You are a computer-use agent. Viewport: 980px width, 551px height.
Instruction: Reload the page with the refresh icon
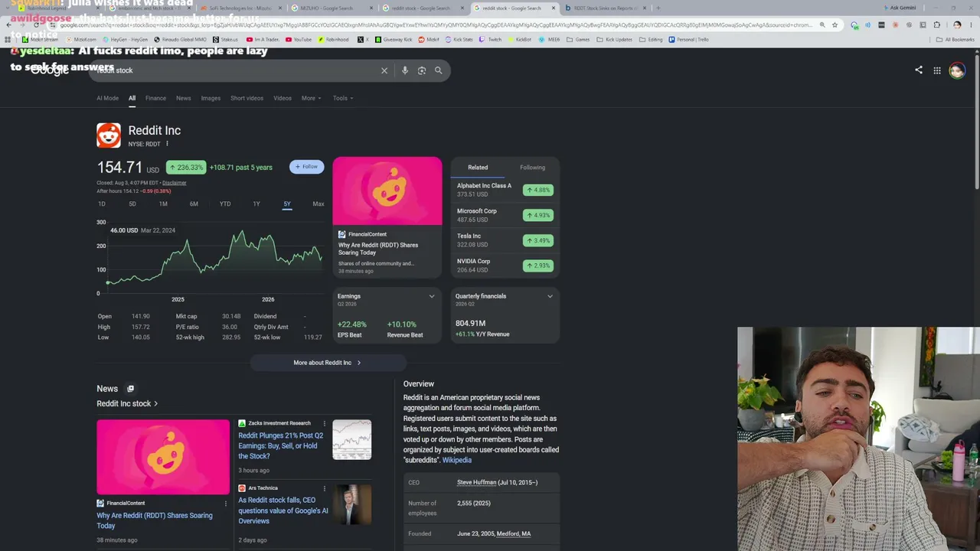point(36,24)
